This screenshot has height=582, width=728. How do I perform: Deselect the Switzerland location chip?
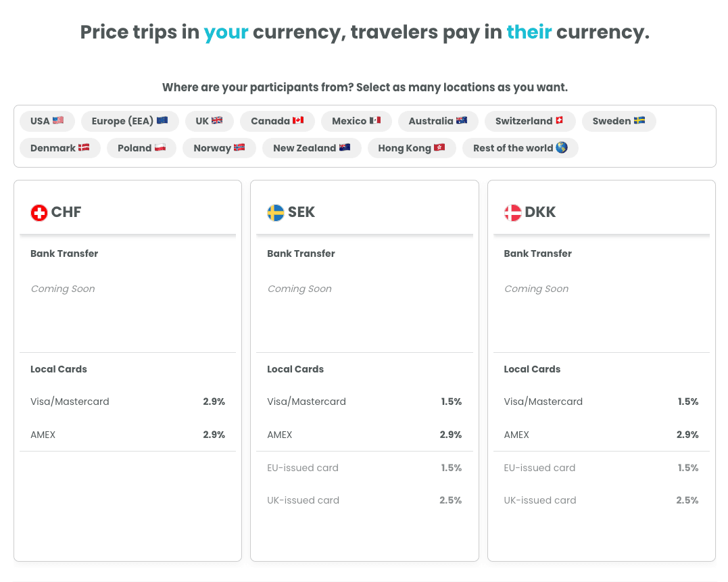529,121
